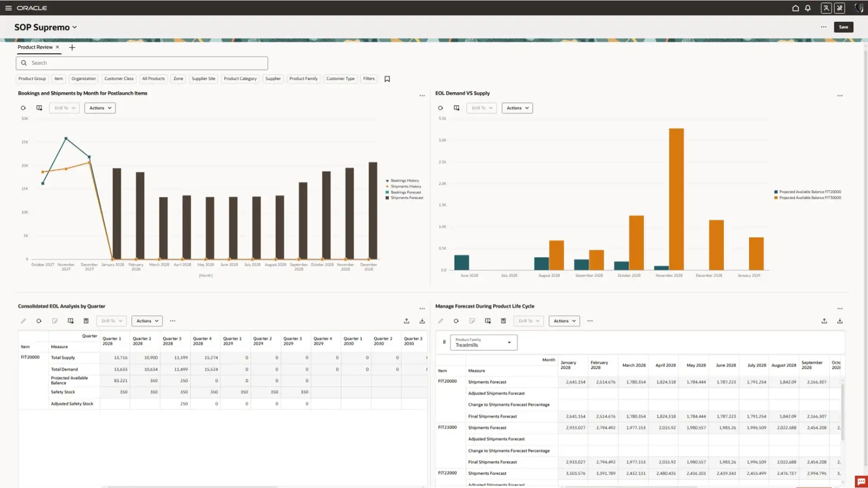Viewport: 868px width, 488px height.
Task: Open calculator icon in Consolidated EOL toolbar
Action: 86,321
